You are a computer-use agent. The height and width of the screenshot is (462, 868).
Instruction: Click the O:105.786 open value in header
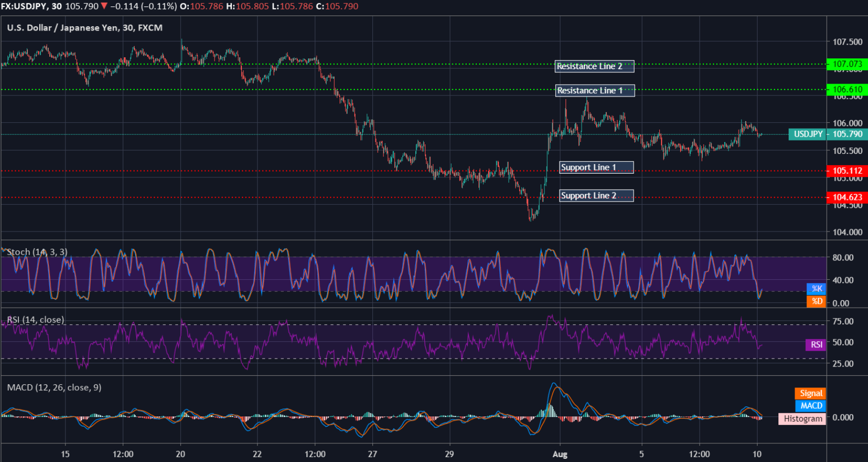click(x=202, y=6)
